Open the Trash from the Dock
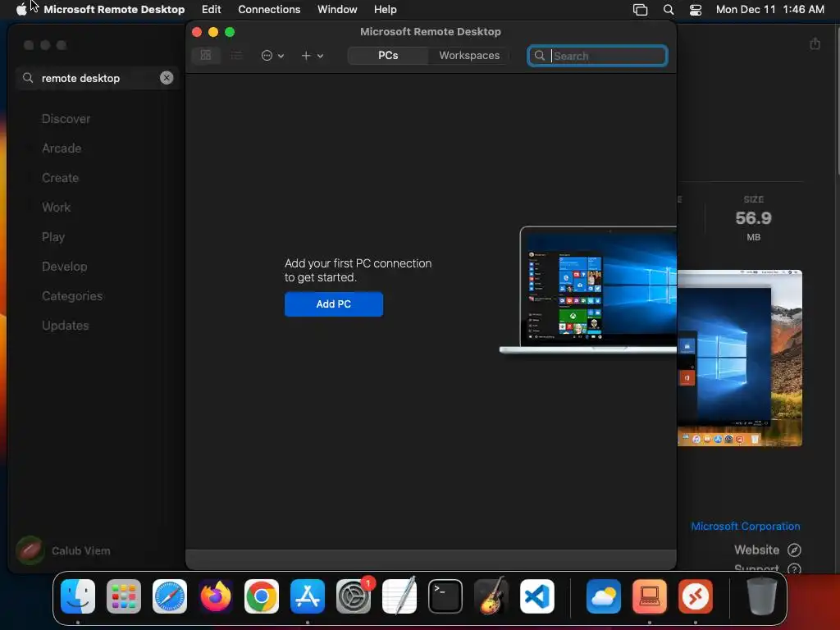The height and width of the screenshot is (630, 840). (762, 596)
